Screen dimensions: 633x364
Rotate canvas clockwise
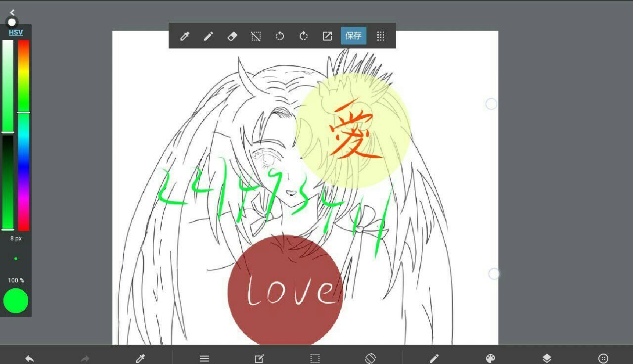[304, 36]
